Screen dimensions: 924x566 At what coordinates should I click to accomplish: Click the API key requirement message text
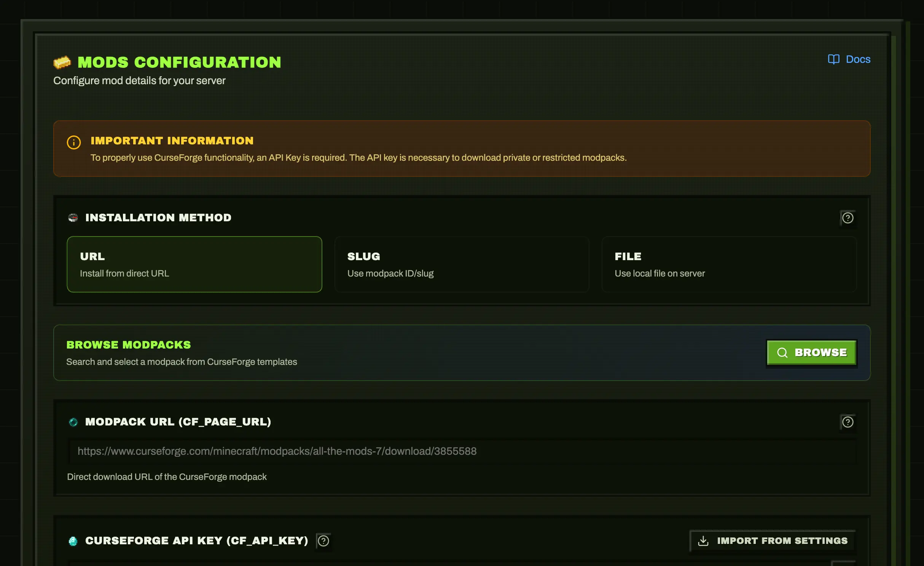[358, 158]
